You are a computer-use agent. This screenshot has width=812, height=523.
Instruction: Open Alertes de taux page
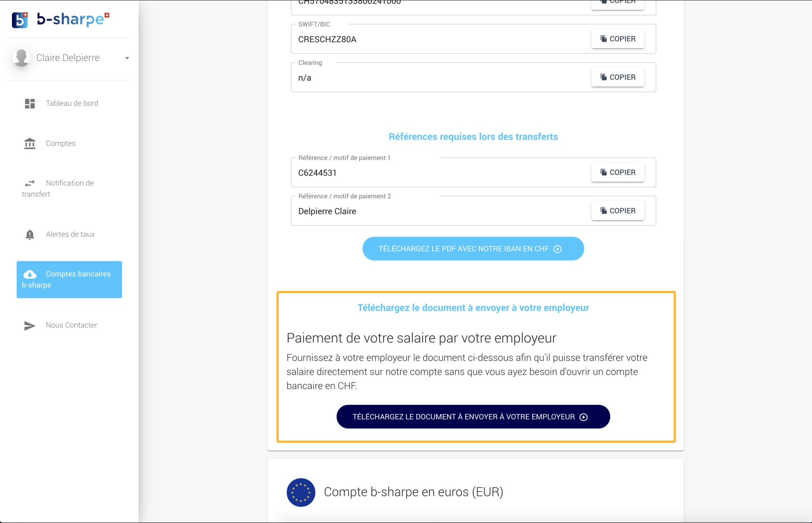click(69, 234)
